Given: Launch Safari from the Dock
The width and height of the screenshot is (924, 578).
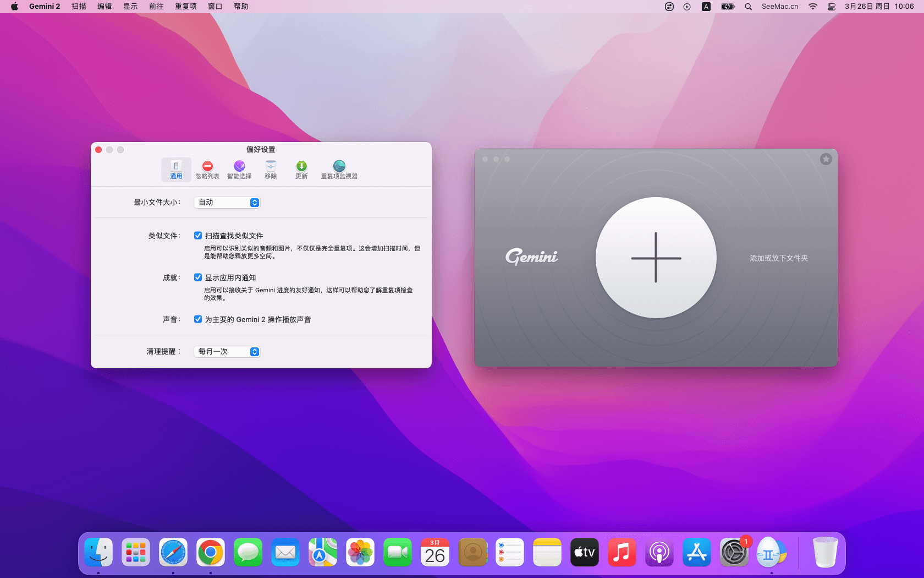Looking at the screenshot, I should pyautogui.click(x=173, y=552).
